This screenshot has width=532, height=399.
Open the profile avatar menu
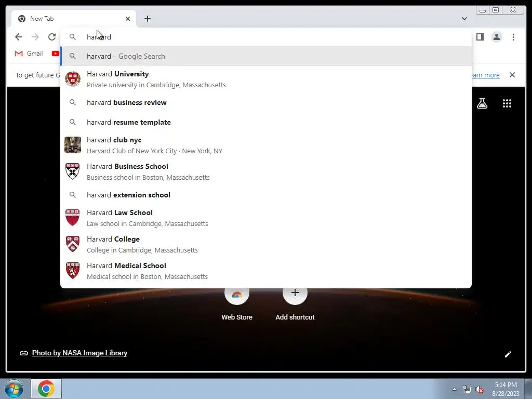point(496,37)
